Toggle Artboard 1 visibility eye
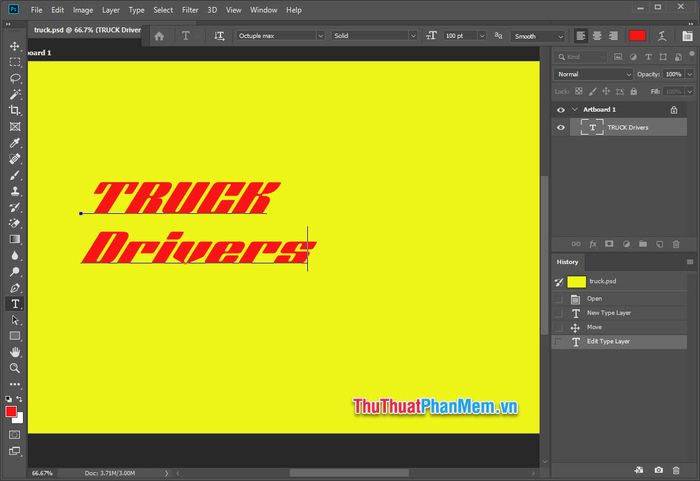The image size is (700, 481). (x=561, y=109)
